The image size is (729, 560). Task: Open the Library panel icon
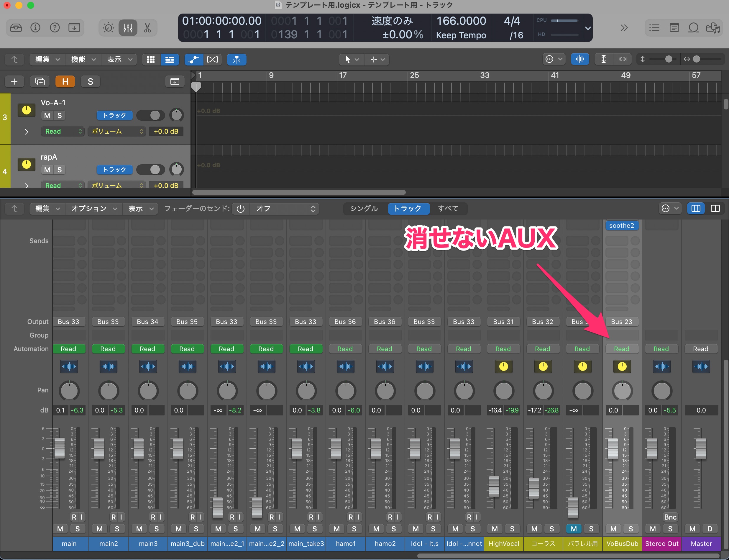16,28
